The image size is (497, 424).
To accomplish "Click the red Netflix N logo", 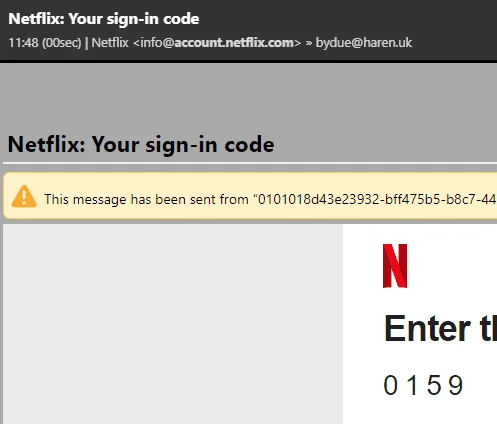I will (x=395, y=266).
